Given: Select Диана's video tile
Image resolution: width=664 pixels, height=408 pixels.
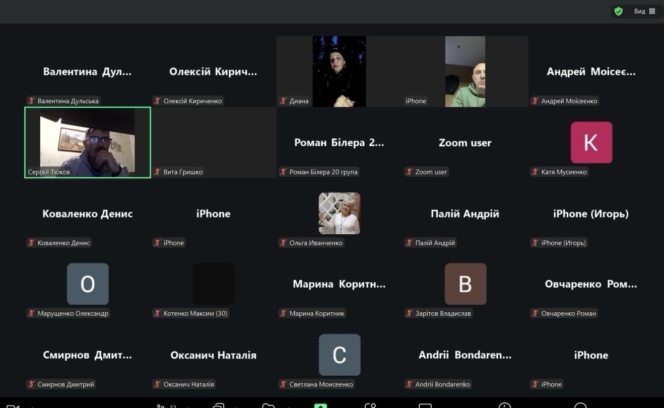Looking at the screenshot, I should click(339, 71).
